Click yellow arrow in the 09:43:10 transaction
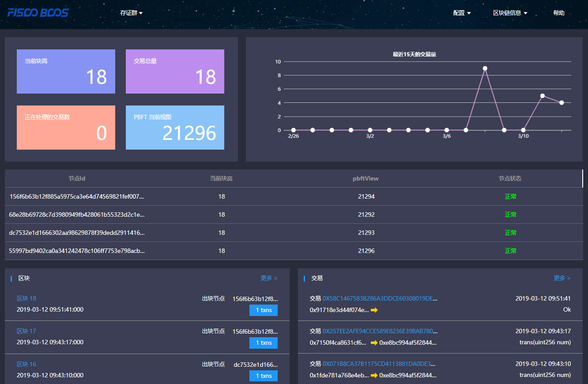The width and height of the screenshot is (588, 384). pyautogui.click(x=374, y=375)
